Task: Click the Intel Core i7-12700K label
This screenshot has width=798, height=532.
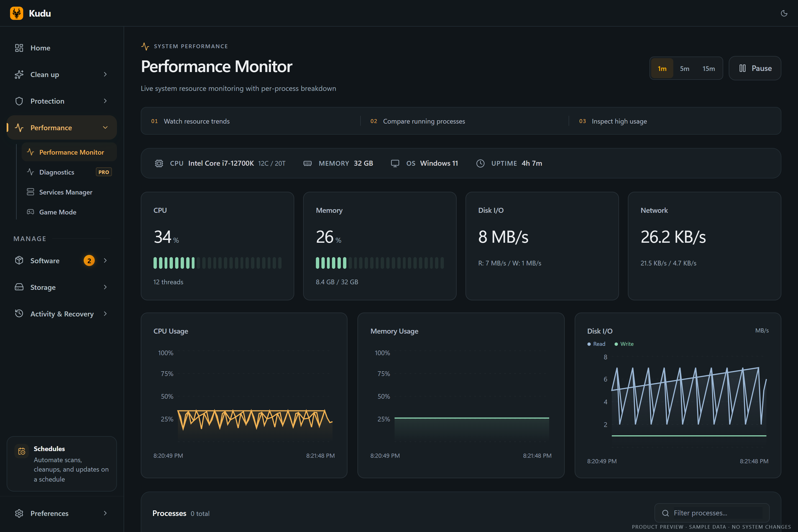Action: point(221,163)
